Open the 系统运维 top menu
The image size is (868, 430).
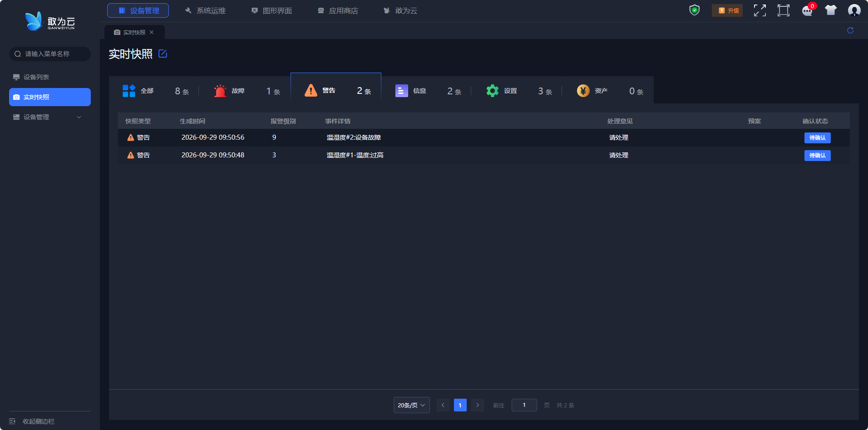[x=205, y=10]
